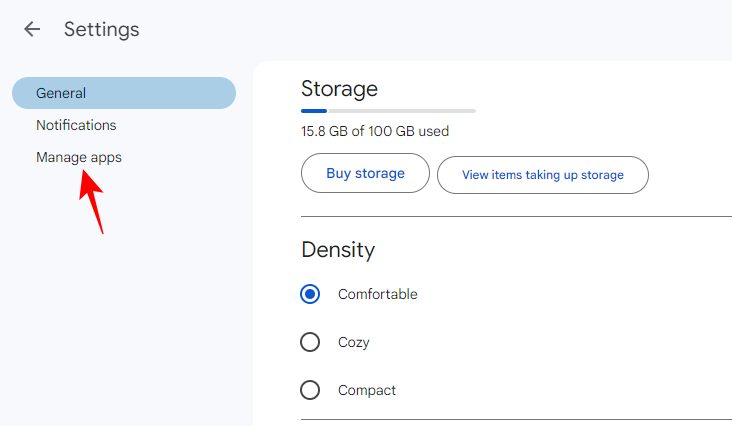Click the red arrow pointing at Manage apps
The height and width of the screenshot is (426, 732).
coord(94,202)
